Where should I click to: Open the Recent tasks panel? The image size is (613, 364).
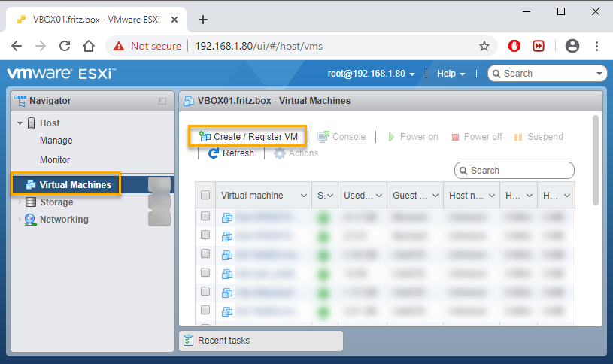click(261, 341)
